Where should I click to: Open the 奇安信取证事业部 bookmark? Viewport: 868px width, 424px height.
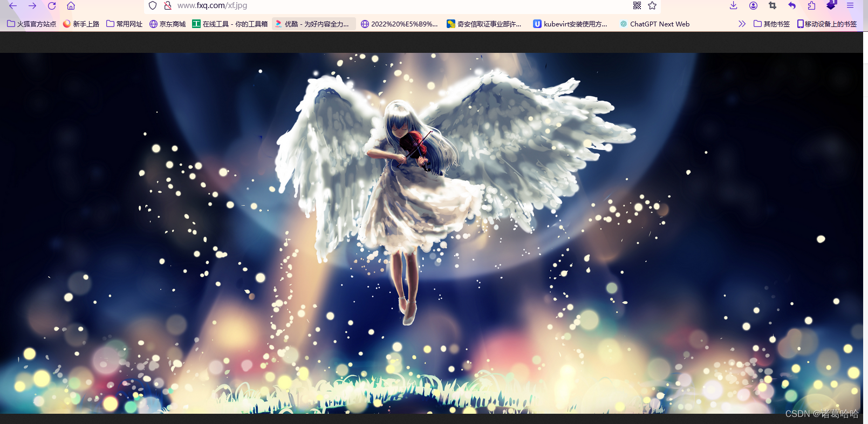coord(484,24)
